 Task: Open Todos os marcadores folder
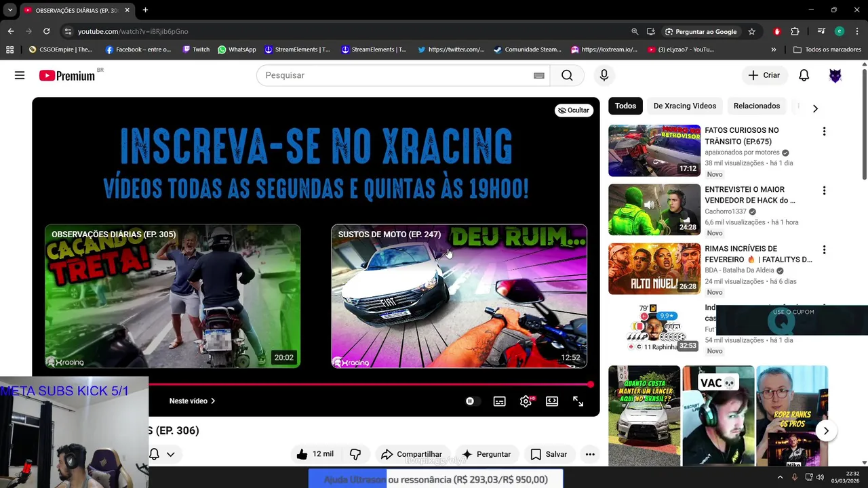pyautogui.click(x=827, y=49)
